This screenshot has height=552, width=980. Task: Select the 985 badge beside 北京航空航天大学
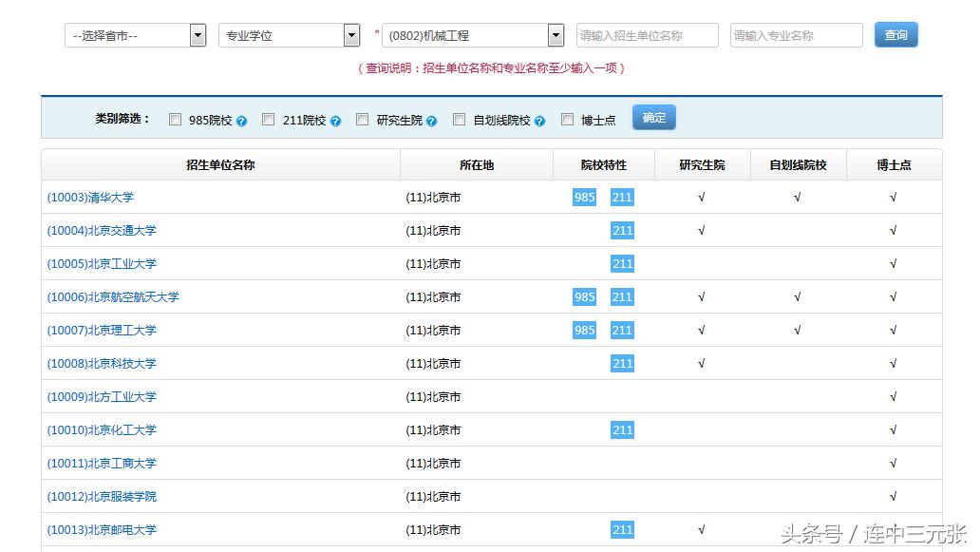point(583,296)
